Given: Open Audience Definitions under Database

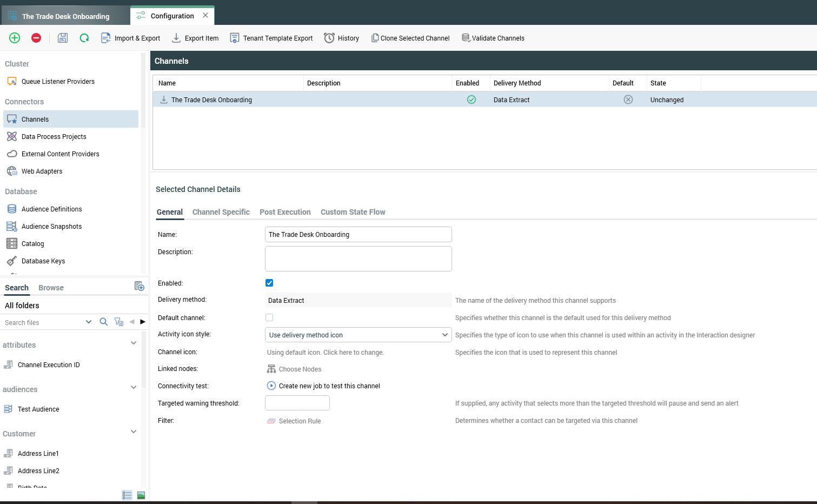Looking at the screenshot, I should (51, 209).
